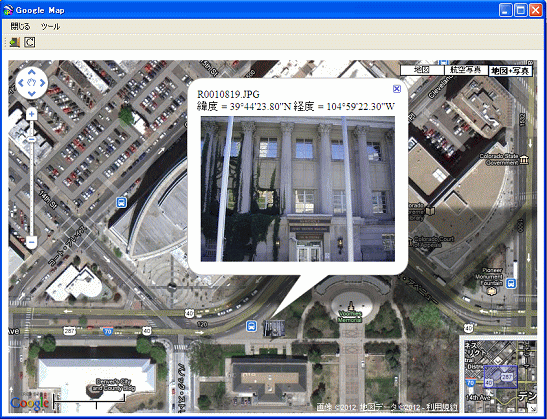Click the Colorado Supreme Library book icon

pyautogui.click(x=431, y=211)
